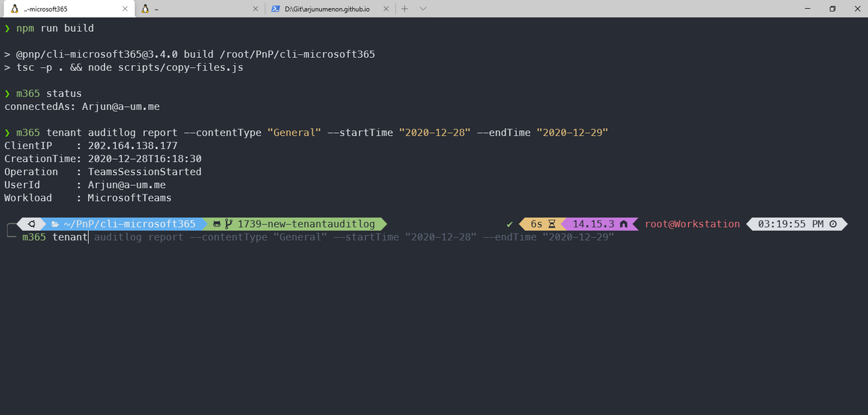Click the greyed autosuggestion "auditlog report --contentType"

(x=180, y=237)
